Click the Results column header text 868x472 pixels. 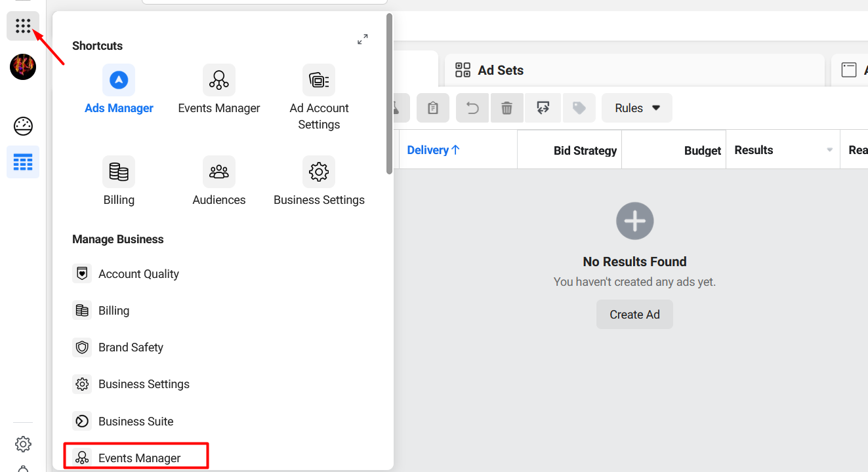(x=754, y=150)
